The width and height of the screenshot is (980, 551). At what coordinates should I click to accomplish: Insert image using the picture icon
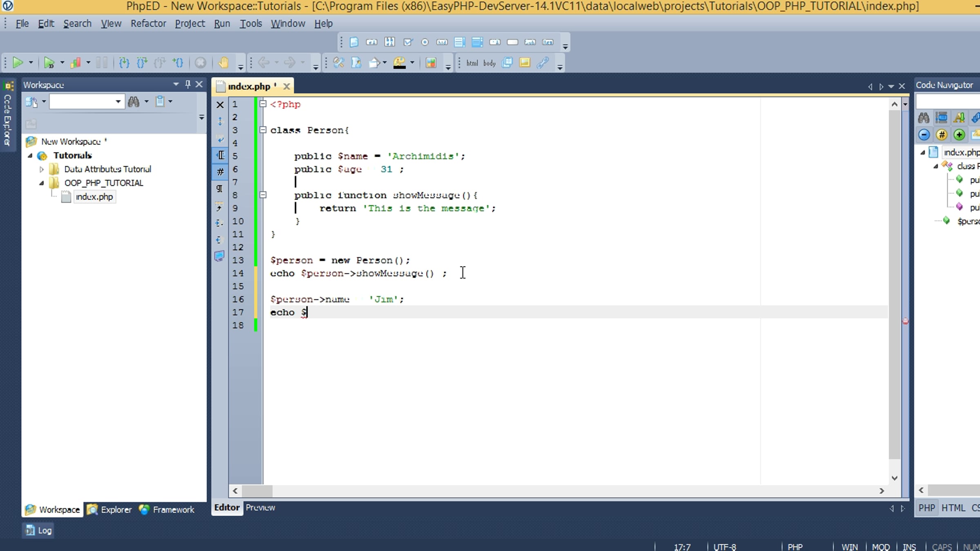pyautogui.click(x=525, y=63)
